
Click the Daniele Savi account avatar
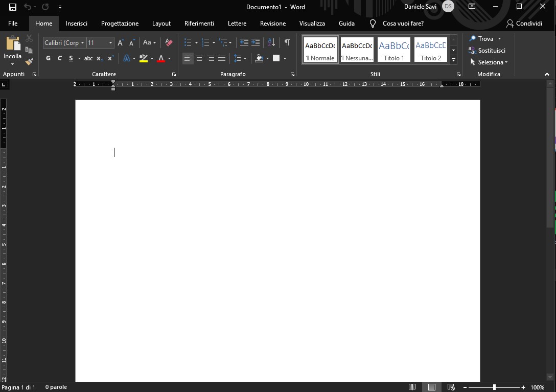[448, 6]
